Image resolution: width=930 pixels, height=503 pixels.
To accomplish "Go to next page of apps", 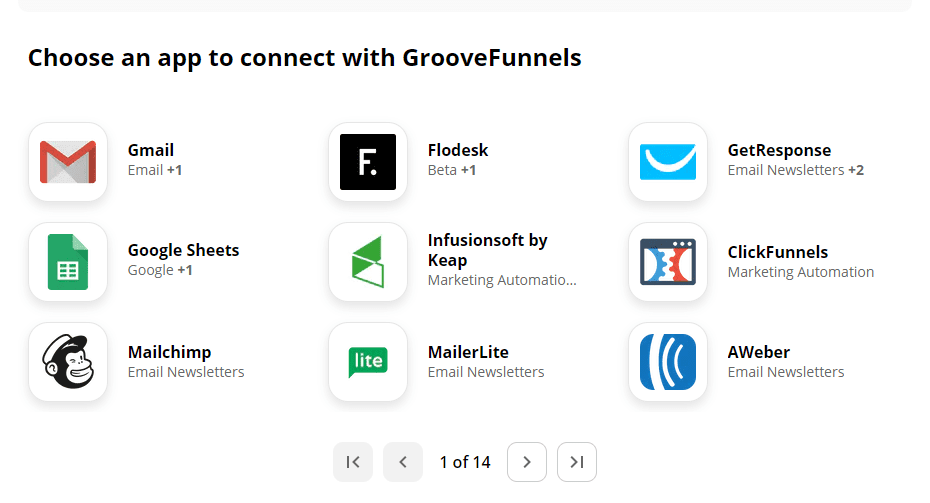I will [x=527, y=462].
